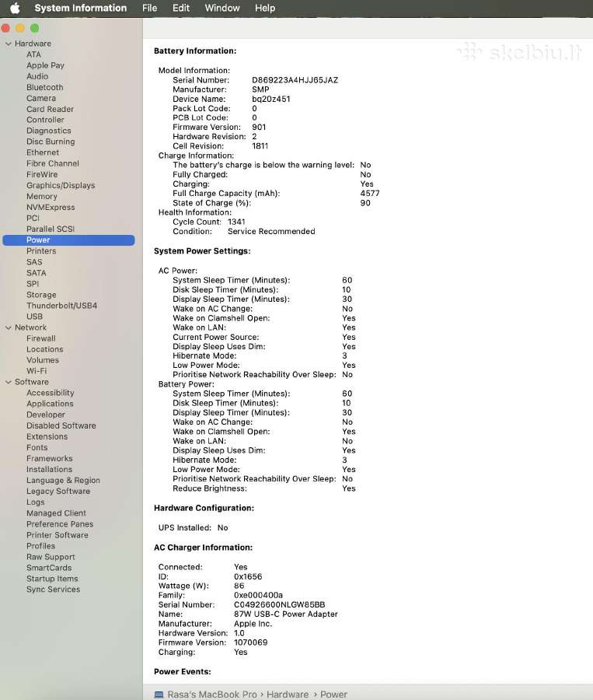The width and height of the screenshot is (593, 700).
Task: Select Ethernet in the sidebar
Action: (x=43, y=152)
